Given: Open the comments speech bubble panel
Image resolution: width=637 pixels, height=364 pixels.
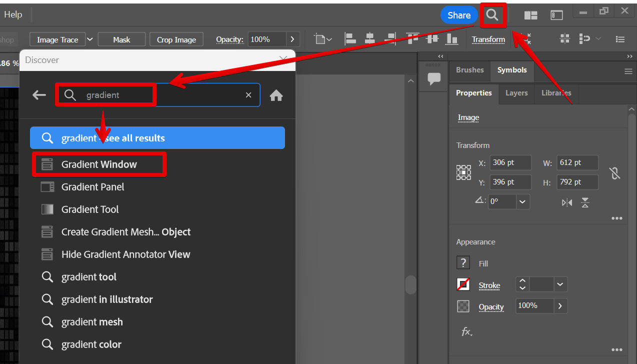Looking at the screenshot, I should tap(433, 78).
